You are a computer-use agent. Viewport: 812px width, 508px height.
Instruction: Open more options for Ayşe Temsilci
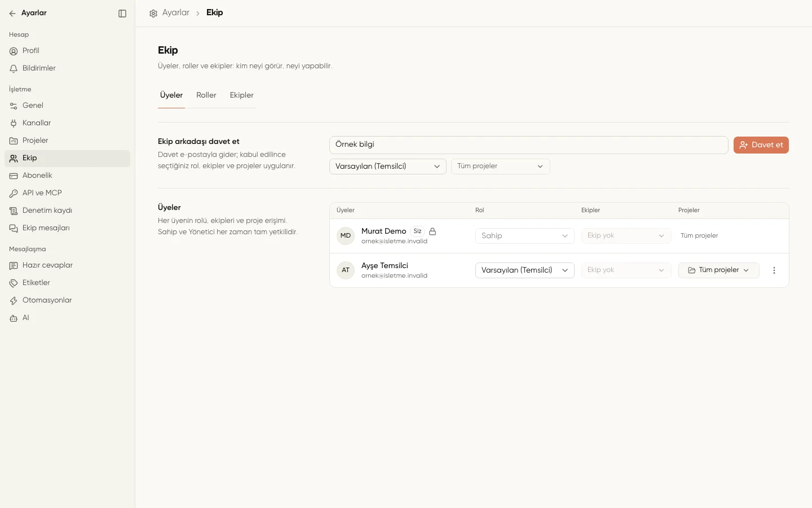[774, 270]
